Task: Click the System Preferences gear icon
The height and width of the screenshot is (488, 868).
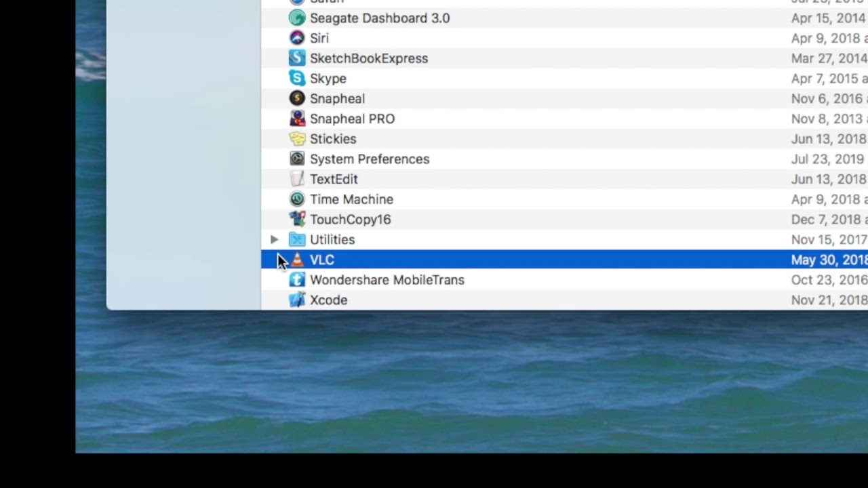Action: click(297, 159)
